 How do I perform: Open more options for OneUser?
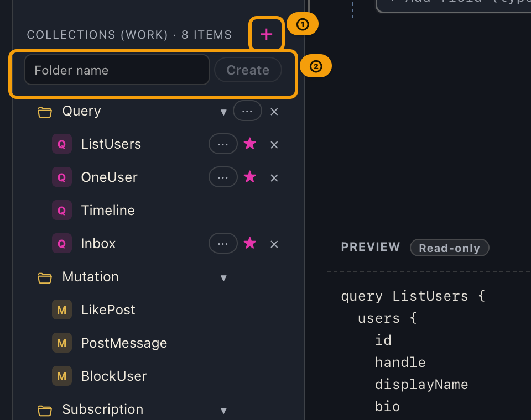point(223,177)
